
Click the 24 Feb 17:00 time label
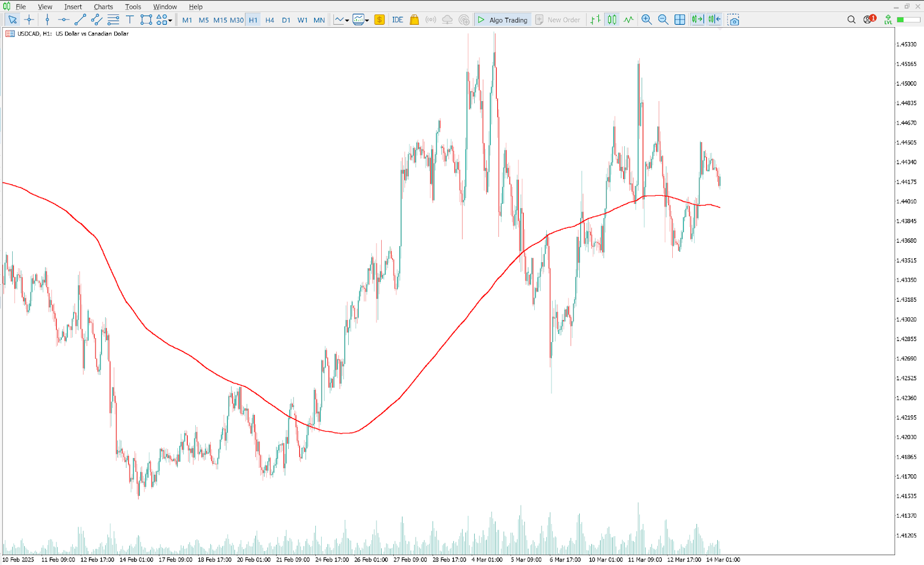click(332, 559)
